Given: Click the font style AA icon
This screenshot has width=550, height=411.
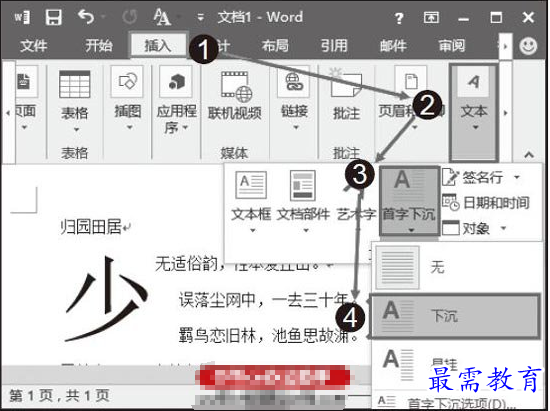Looking at the screenshot, I should point(162,16).
